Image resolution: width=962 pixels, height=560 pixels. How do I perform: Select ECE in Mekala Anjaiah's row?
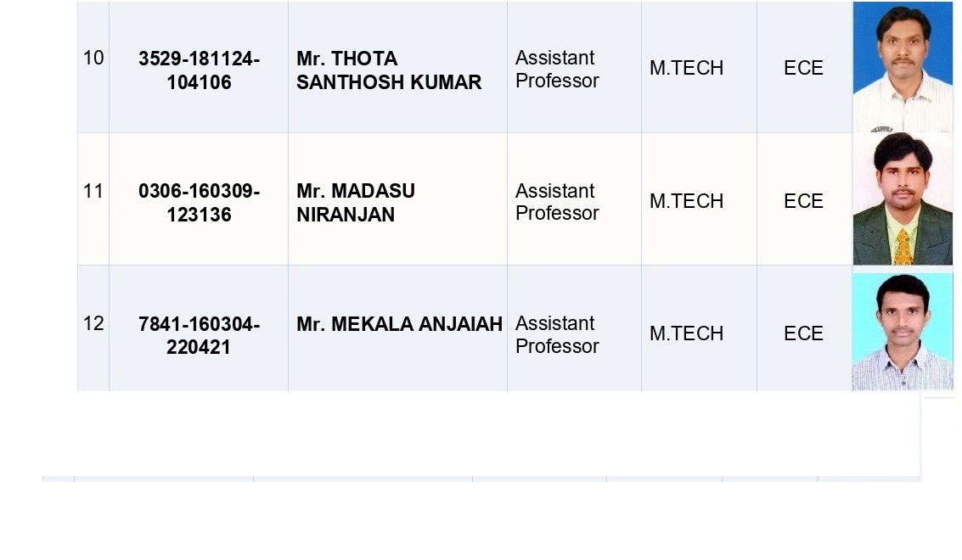[803, 334]
